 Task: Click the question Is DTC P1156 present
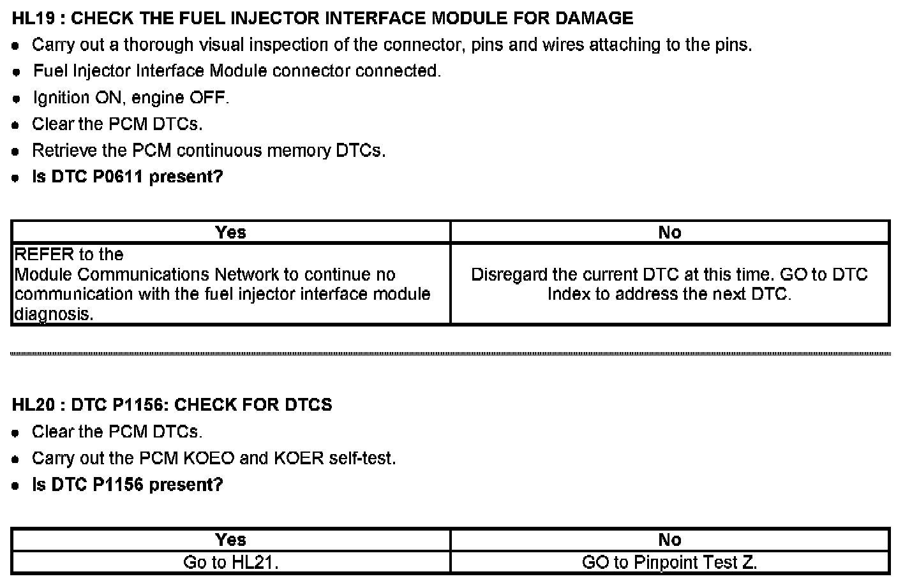tap(127, 485)
